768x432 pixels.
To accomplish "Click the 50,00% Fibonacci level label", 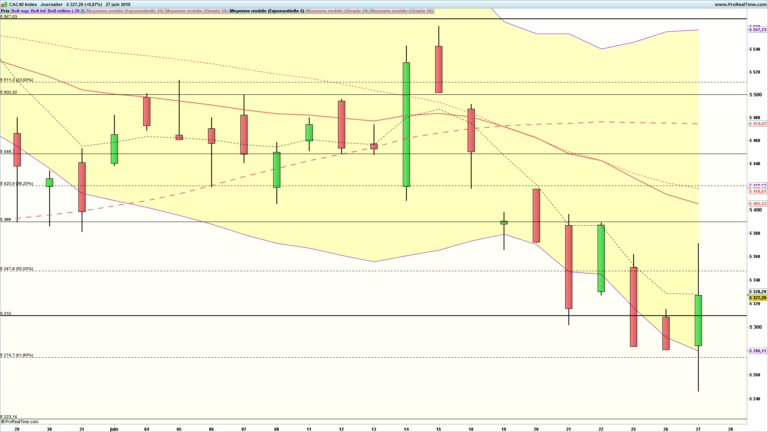I will (17, 269).
